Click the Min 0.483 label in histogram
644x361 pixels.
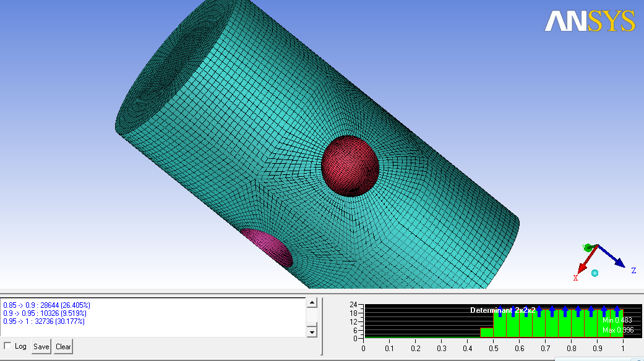pos(617,320)
